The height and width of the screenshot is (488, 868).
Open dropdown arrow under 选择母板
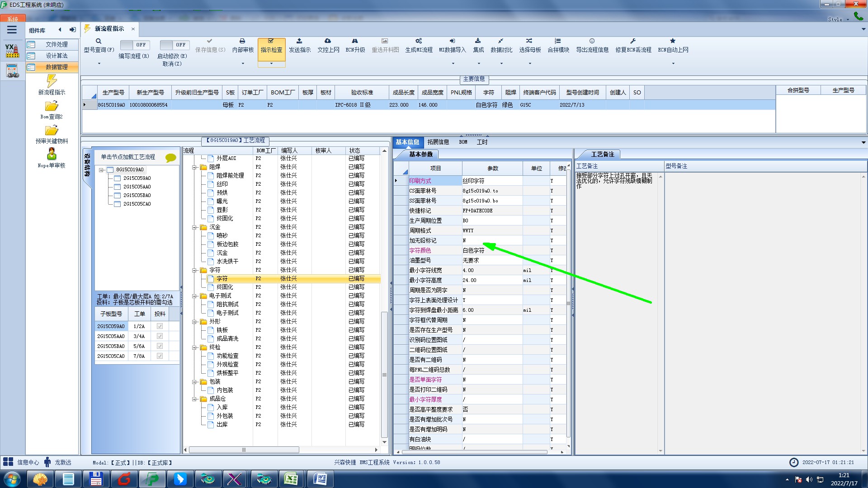[530, 64]
